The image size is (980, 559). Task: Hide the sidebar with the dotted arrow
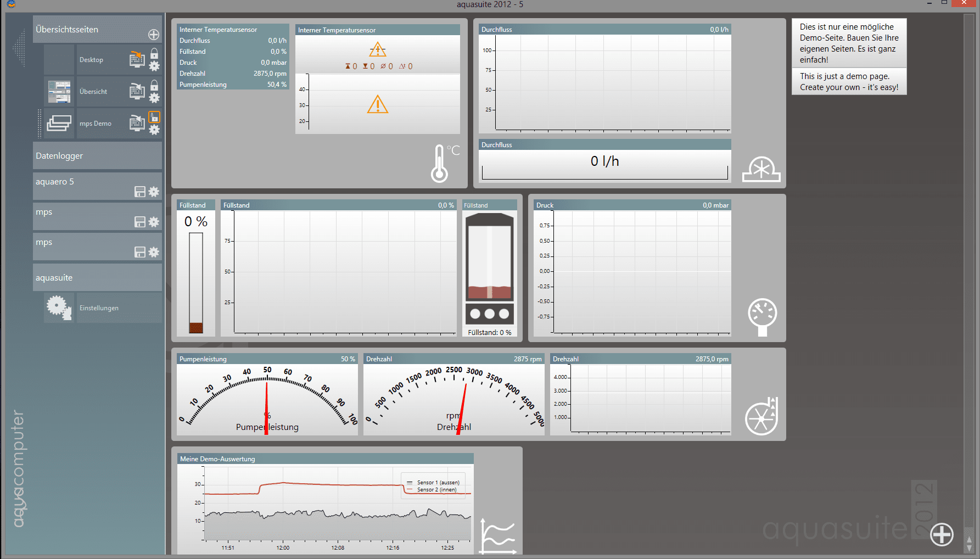(x=20, y=48)
